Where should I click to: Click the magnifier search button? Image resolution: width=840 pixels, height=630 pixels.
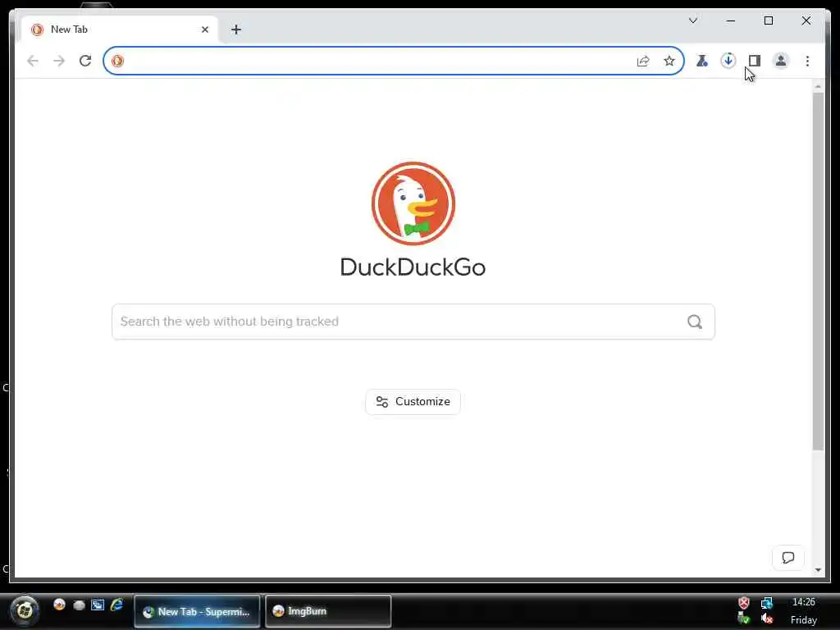(694, 322)
